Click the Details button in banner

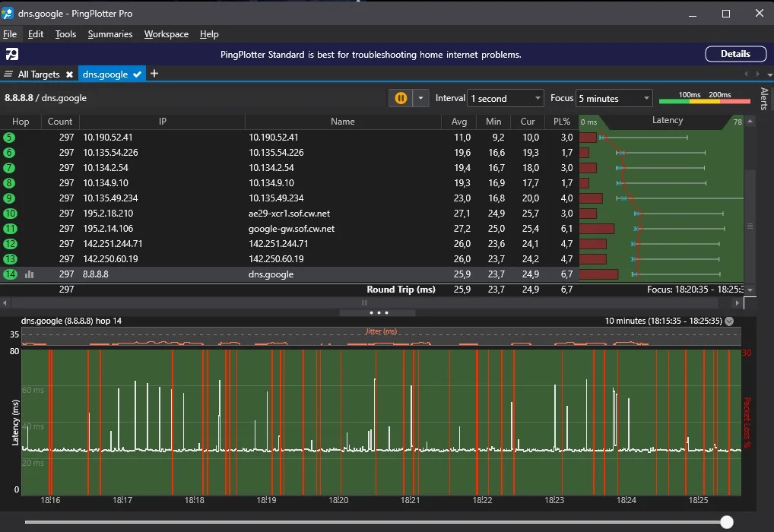pos(735,54)
